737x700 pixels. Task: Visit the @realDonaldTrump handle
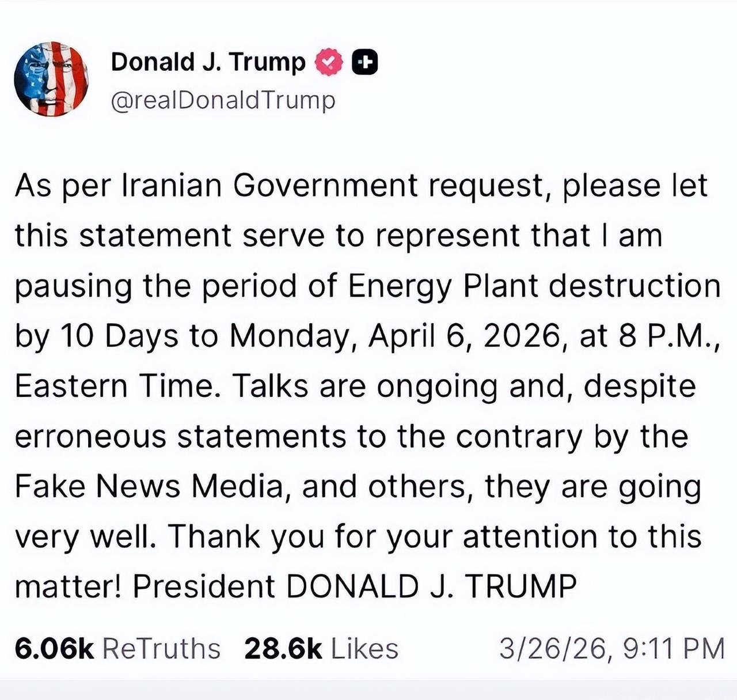pyautogui.click(x=222, y=100)
